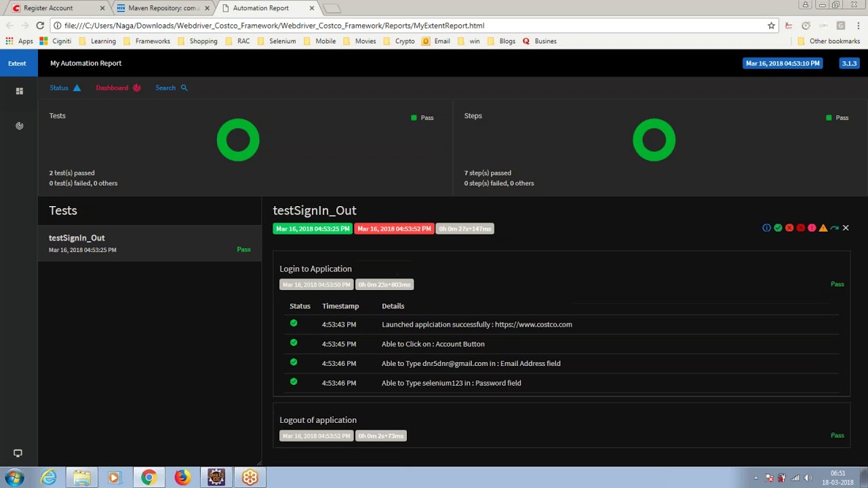
Task: Click the Extent logo
Action: point(17,63)
